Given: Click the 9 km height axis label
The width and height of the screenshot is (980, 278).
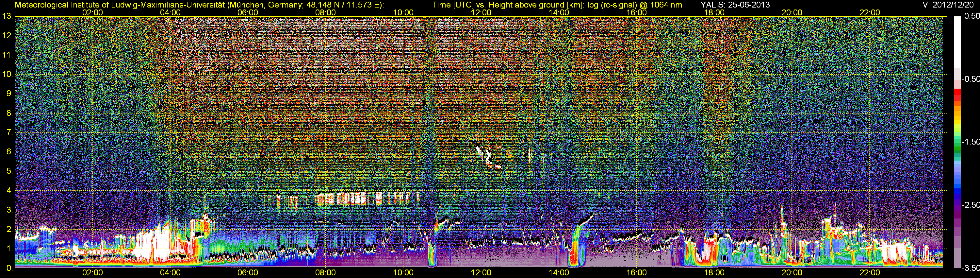Looking at the screenshot, I should [x=10, y=94].
